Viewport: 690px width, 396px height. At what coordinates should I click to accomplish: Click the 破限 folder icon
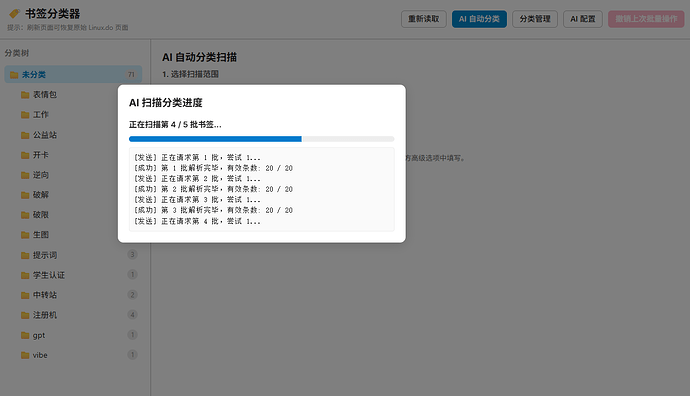(x=25, y=215)
